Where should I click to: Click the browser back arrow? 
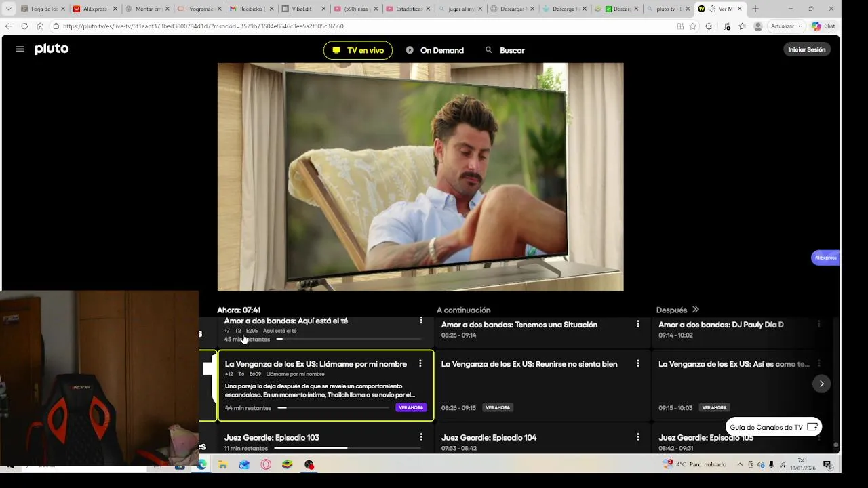8,26
